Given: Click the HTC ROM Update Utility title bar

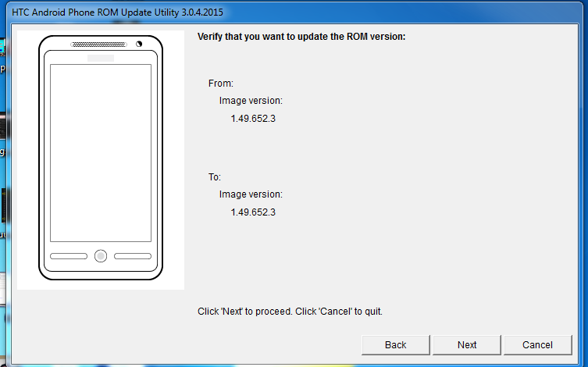Looking at the screenshot, I should (293, 12).
